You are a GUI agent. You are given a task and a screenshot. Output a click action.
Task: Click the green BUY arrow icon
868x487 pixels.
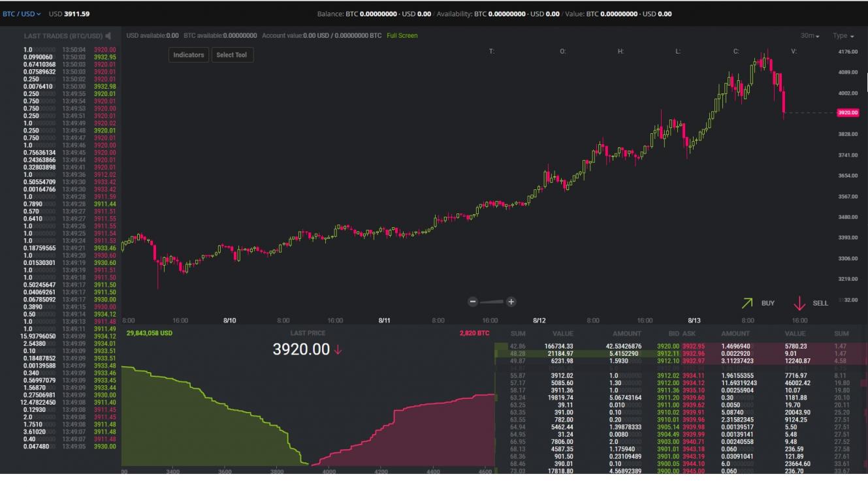747,303
